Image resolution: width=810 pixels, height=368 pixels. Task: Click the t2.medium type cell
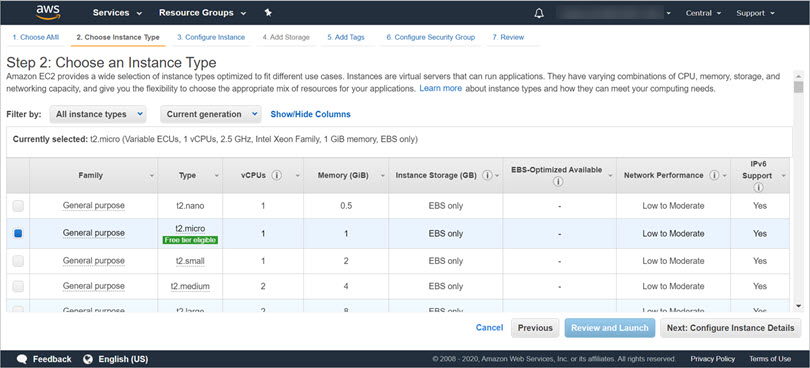point(190,286)
